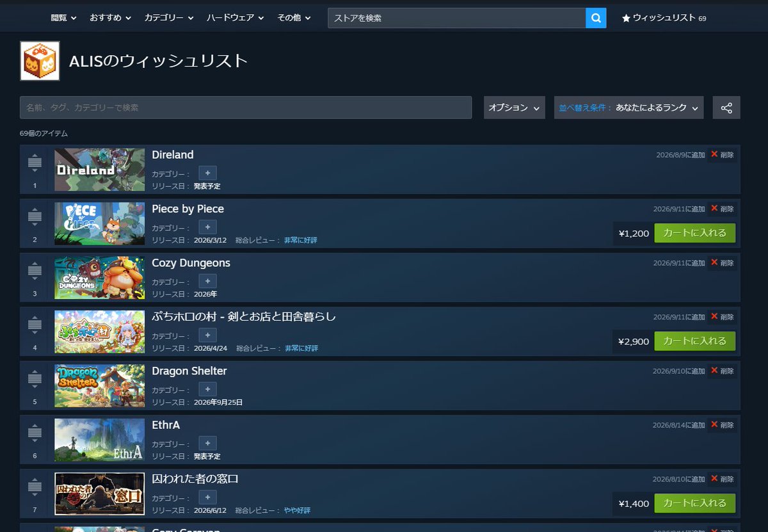The height and width of the screenshot is (532, 768).
Task: Click the store search magnifier button
Action: (x=595, y=18)
